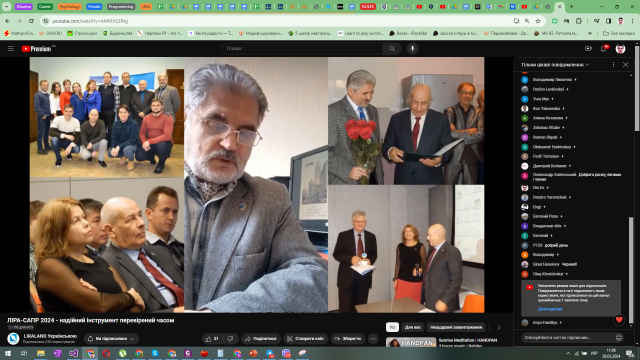Select the Career tab group
640x360 pixels.
coord(45,7)
